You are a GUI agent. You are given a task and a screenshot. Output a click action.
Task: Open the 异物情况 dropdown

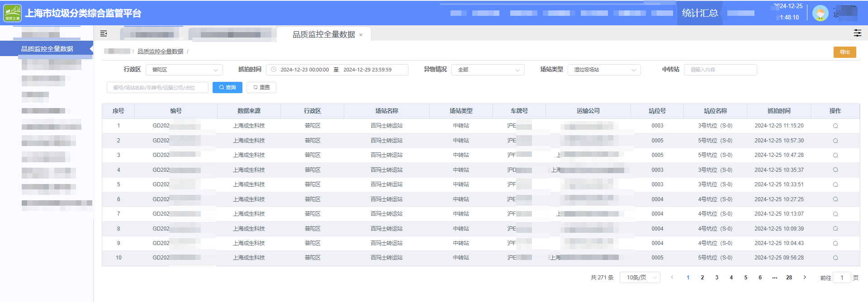click(x=488, y=70)
